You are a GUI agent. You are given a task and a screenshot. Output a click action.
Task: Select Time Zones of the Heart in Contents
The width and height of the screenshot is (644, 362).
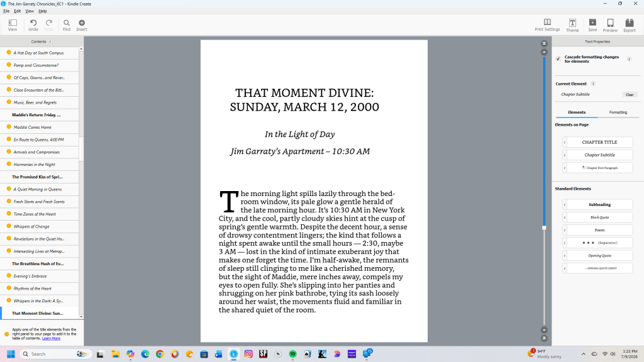click(x=35, y=214)
